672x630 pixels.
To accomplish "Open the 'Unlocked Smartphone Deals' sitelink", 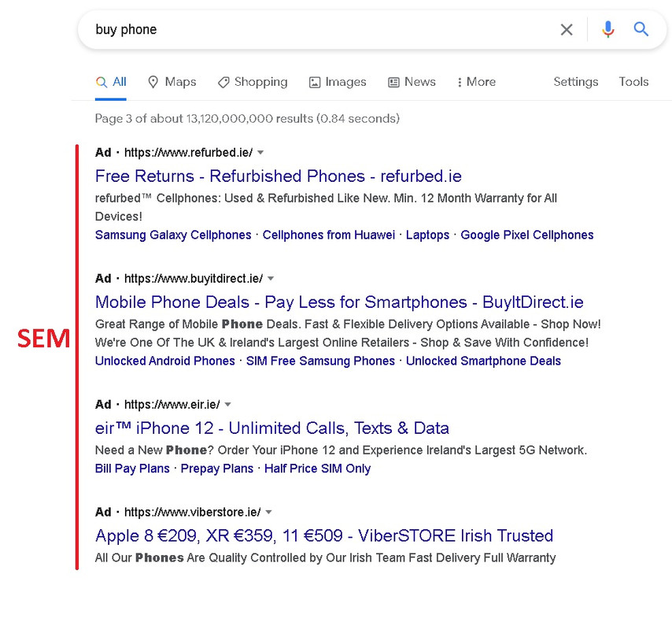I will 483,361.
